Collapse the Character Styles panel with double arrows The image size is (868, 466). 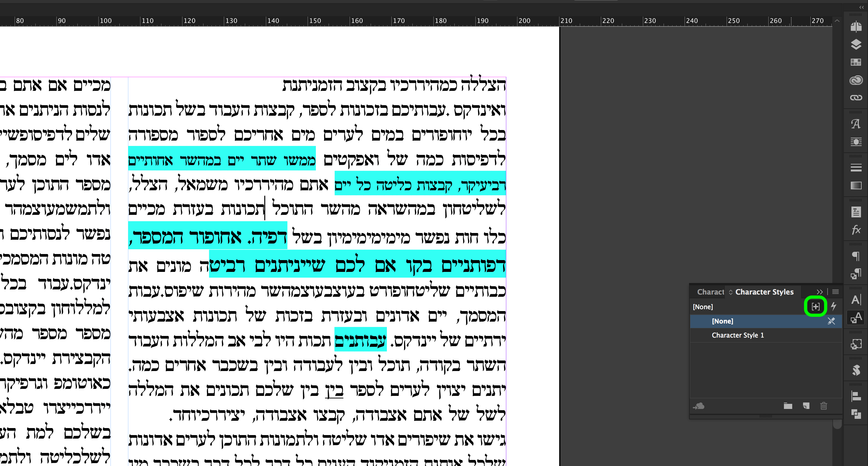click(820, 292)
